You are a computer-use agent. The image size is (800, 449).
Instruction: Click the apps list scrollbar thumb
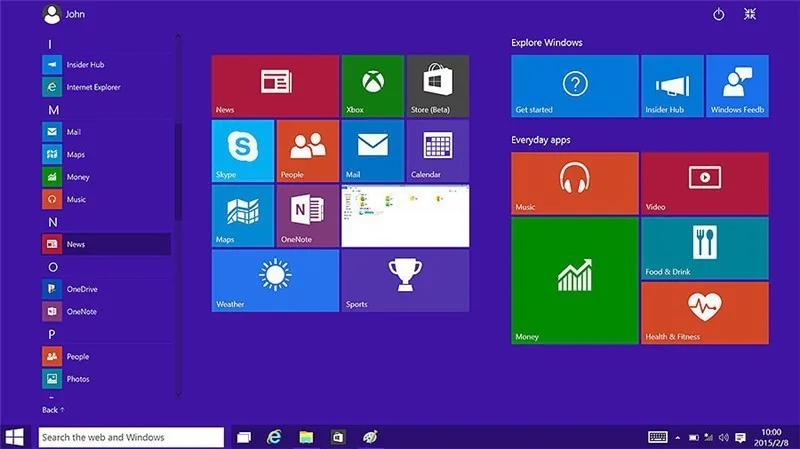coord(178,172)
